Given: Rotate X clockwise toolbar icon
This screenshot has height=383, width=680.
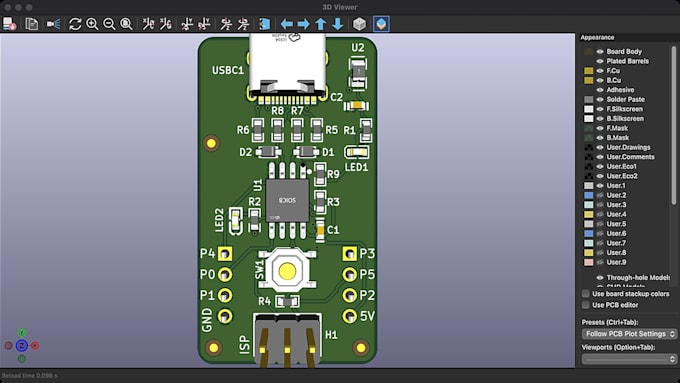Looking at the screenshot, I should click(x=148, y=24).
